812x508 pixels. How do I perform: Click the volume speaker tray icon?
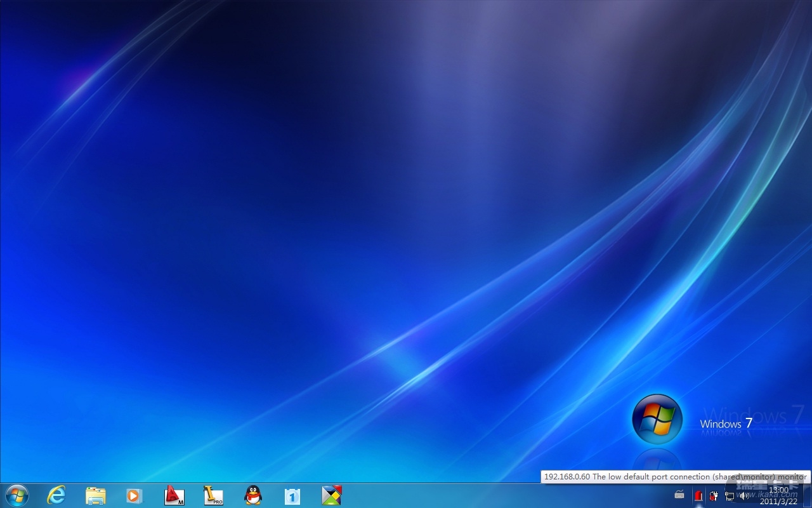point(743,496)
